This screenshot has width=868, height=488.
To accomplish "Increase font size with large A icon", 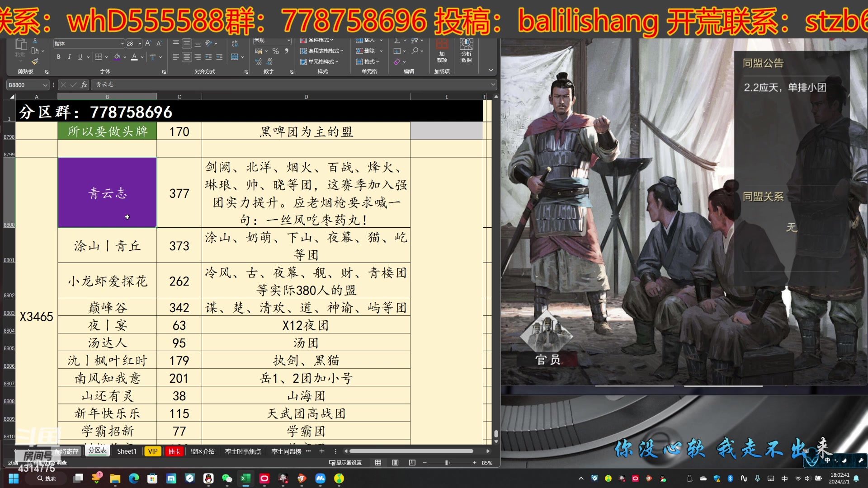I will (x=148, y=43).
